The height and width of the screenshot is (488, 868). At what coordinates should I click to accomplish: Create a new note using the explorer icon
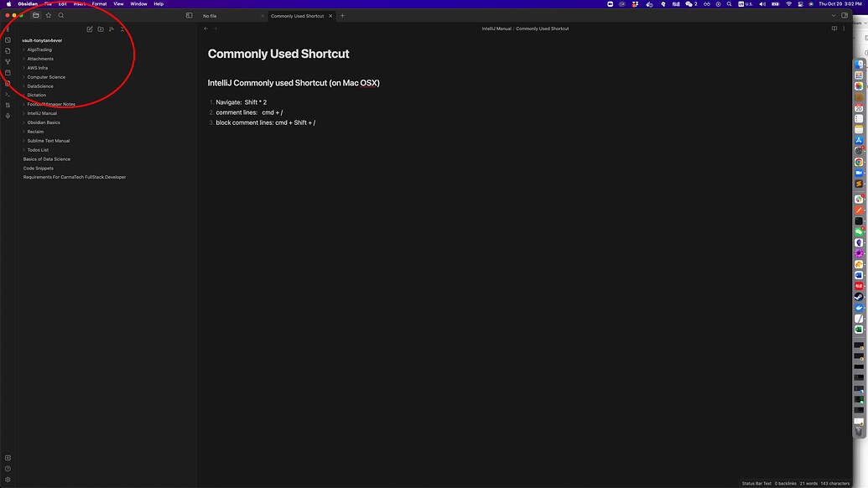click(x=90, y=29)
